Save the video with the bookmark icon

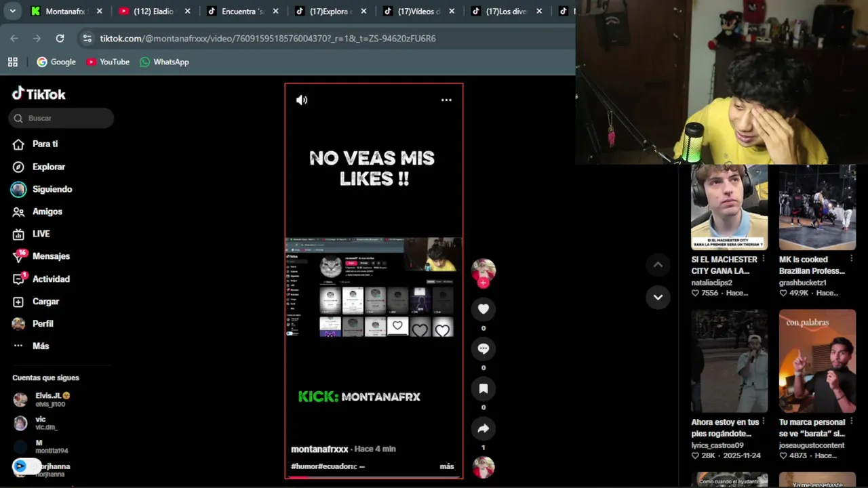coord(484,388)
